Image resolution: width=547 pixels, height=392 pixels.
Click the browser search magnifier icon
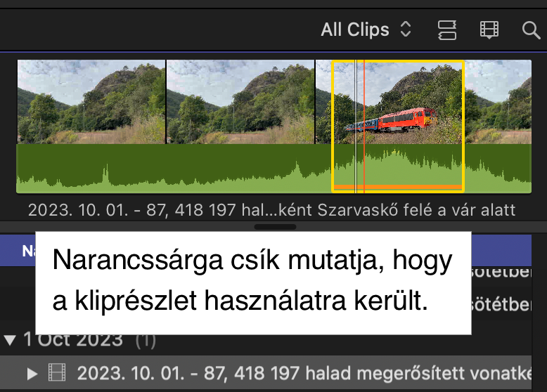(531, 30)
